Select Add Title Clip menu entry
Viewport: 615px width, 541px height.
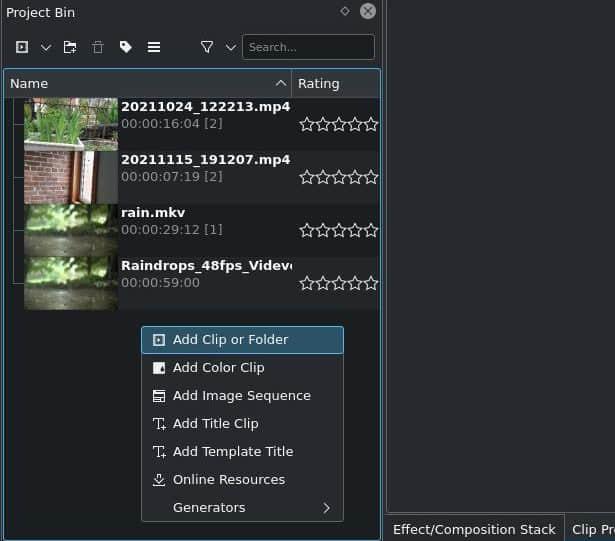coord(215,424)
